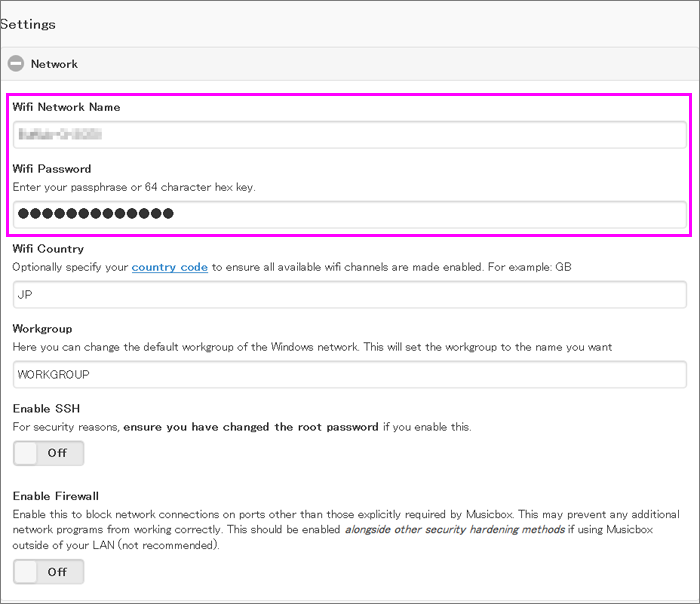The image size is (700, 604).
Task: Click the Wifi Country label
Action: click(x=48, y=249)
